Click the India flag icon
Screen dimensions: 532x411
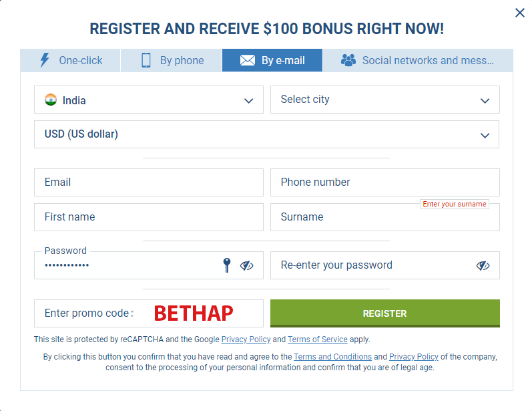point(51,100)
